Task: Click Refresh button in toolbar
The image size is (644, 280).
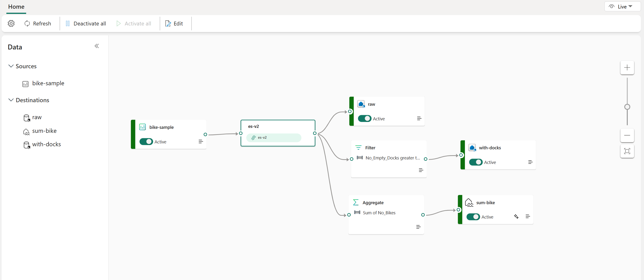Action: [37, 23]
